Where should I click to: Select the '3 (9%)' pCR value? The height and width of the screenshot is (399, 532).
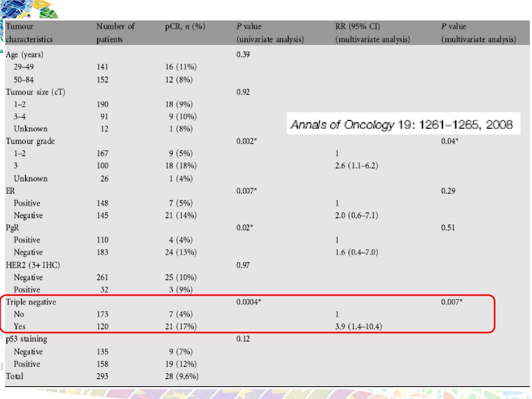[181, 289]
